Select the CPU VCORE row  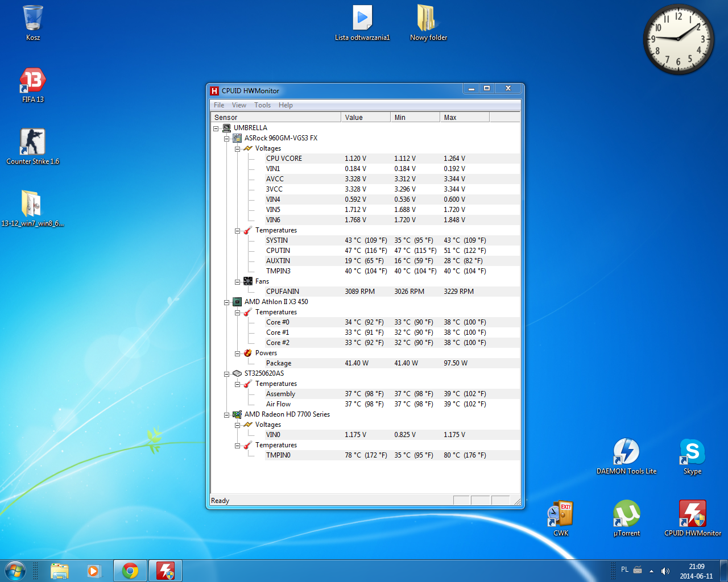coord(284,159)
